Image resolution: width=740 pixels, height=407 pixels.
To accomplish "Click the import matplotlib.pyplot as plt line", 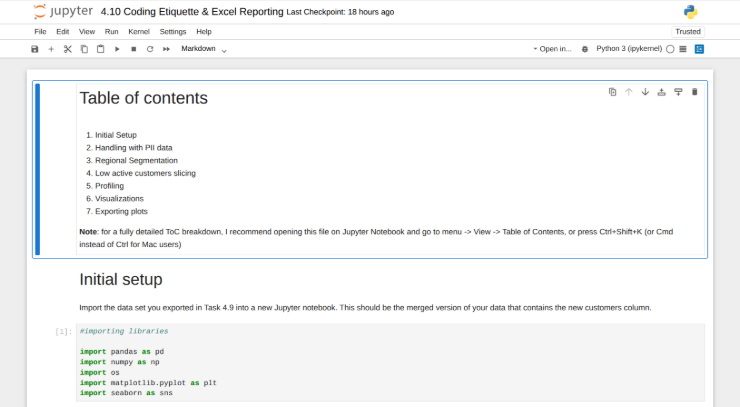I will point(148,383).
